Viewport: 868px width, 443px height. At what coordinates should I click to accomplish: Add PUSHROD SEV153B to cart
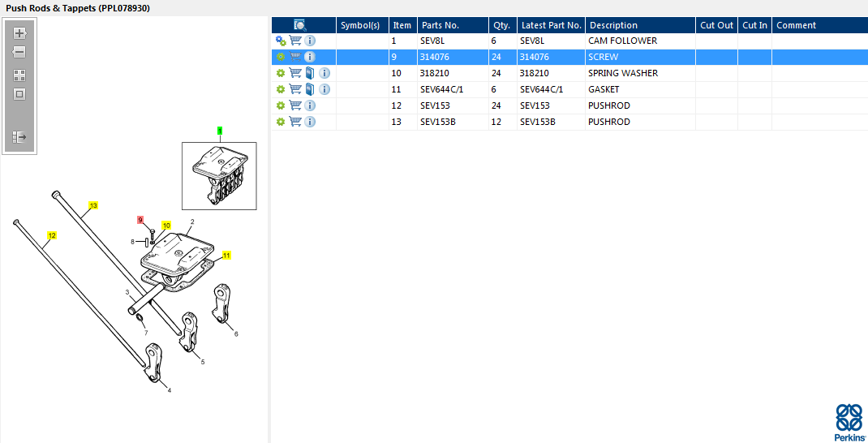click(x=295, y=121)
